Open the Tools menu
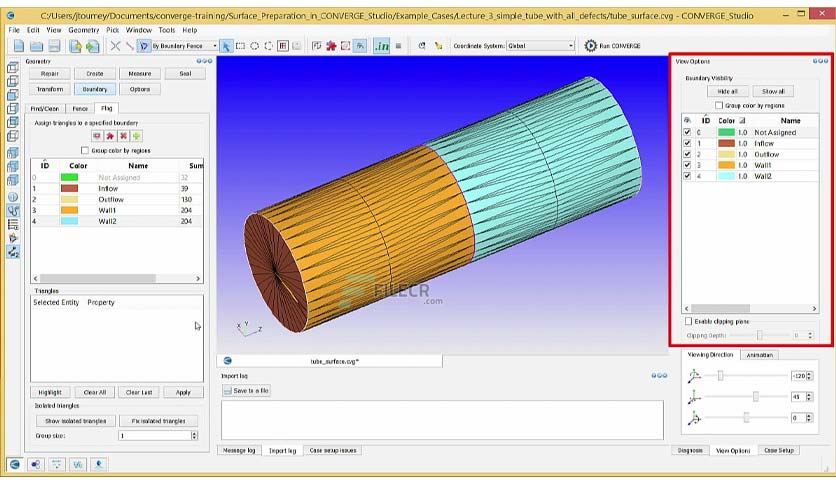Screen dimensions: 836x484 pyautogui.click(x=166, y=30)
